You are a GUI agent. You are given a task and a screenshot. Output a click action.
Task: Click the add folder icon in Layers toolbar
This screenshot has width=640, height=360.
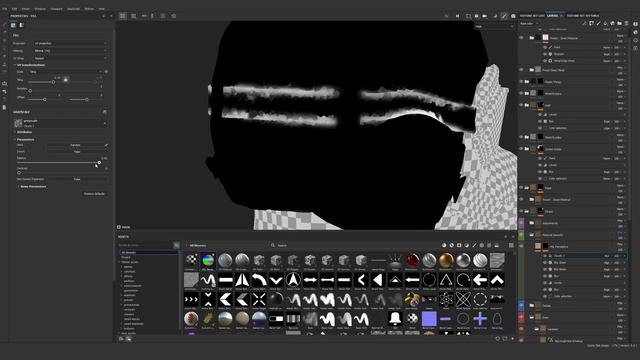click(619, 24)
